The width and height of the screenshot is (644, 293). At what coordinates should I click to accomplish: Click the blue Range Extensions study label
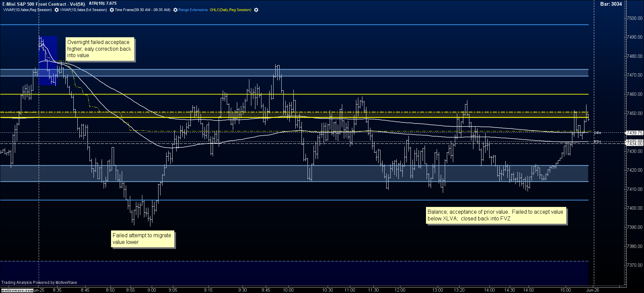[x=193, y=10]
